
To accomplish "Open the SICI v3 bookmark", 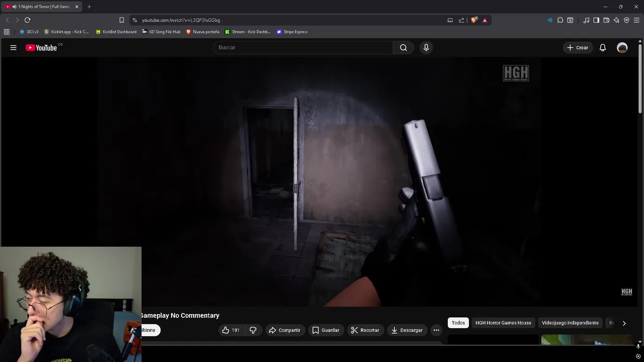I will tap(29, 32).
